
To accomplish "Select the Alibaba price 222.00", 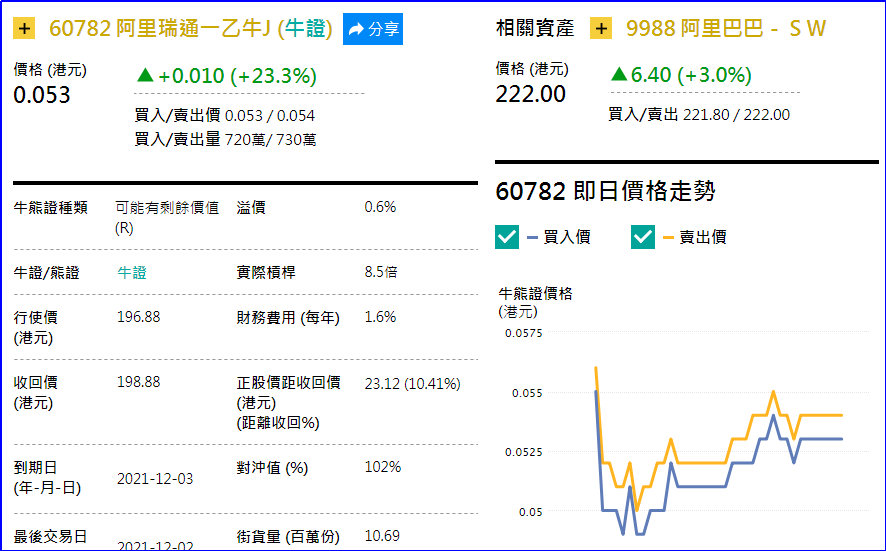I will (x=530, y=94).
